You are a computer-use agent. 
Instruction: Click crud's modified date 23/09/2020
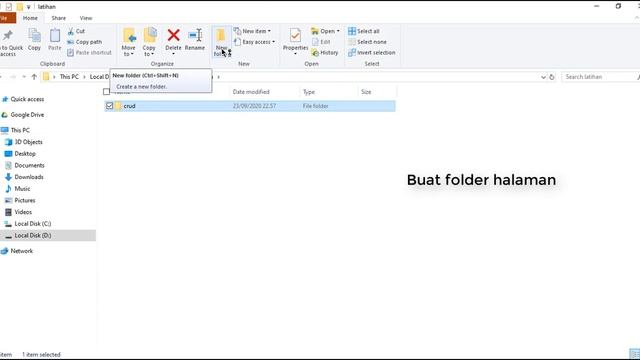tap(254, 106)
